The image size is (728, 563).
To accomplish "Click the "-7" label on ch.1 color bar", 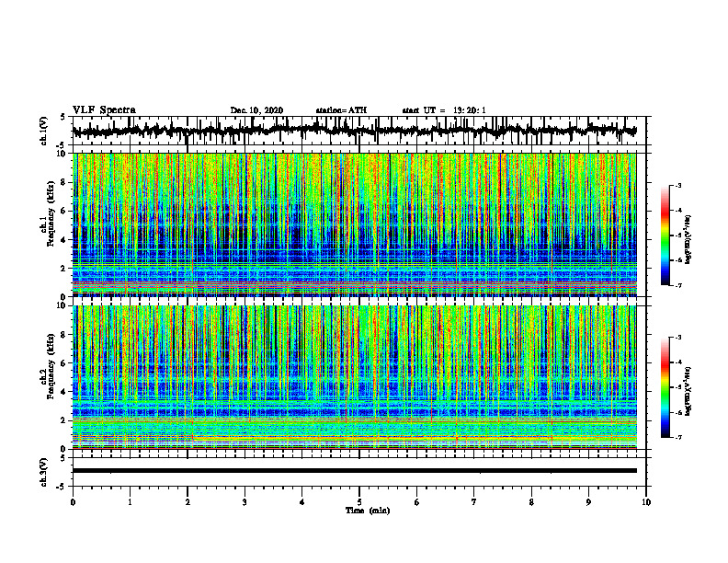I will pos(677,285).
